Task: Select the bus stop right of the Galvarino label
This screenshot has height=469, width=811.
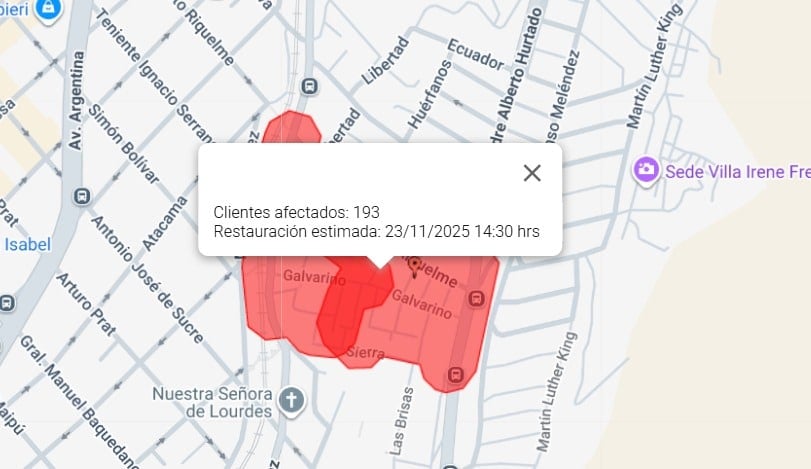Action: (x=476, y=298)
